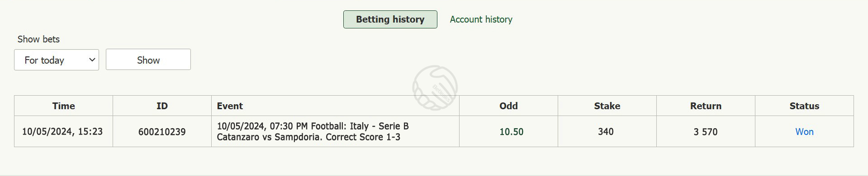Viewport: 868px width, 176px height.
Task: Open the Betting history tab
Action: (390, 19)
